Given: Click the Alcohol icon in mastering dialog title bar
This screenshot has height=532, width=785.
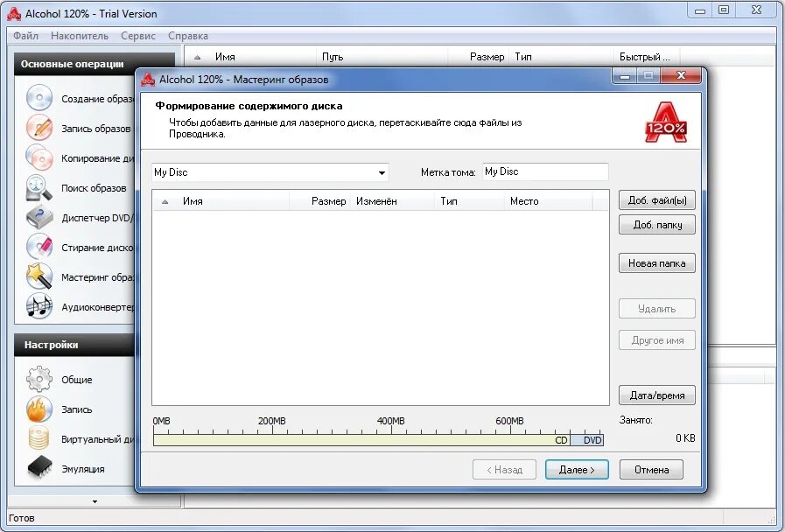Looking at the screenshot, I should [148, 79].
